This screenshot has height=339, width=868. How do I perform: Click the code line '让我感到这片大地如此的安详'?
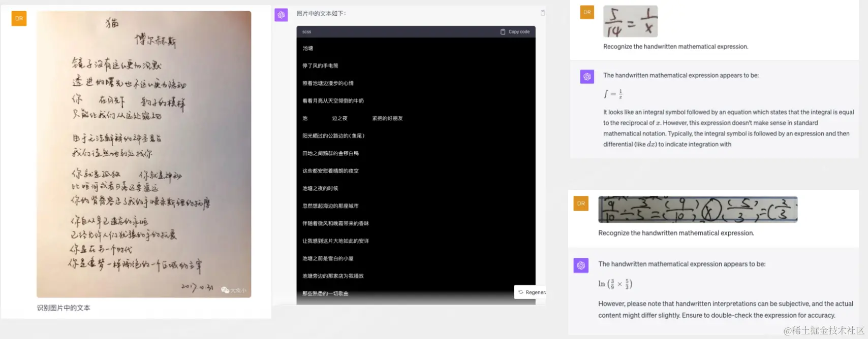(335, 241)
